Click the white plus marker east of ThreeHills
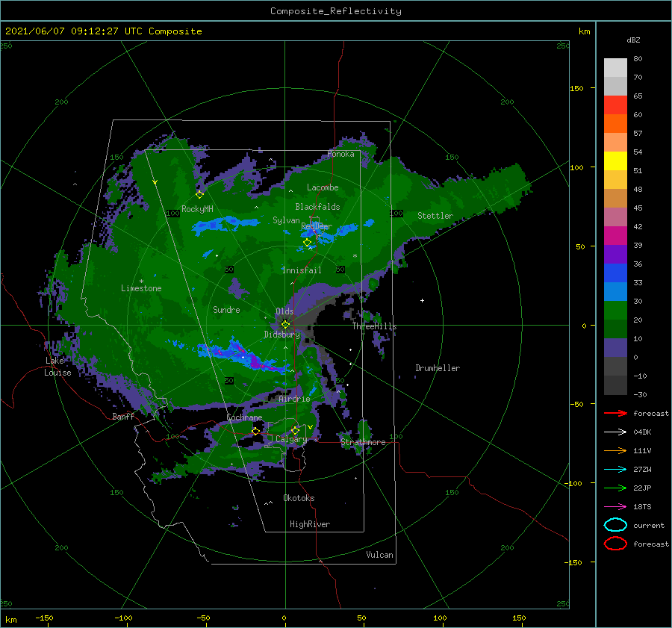The width and height of the screenshot is (672, 628). point(422,300)
